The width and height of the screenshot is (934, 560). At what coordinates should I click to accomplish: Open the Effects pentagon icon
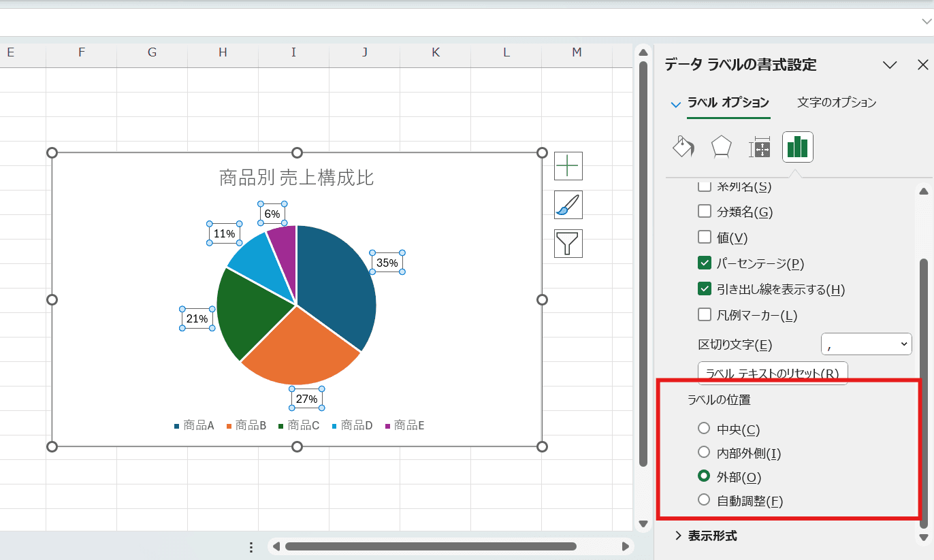pyautogui.click(x=721, y=147)
